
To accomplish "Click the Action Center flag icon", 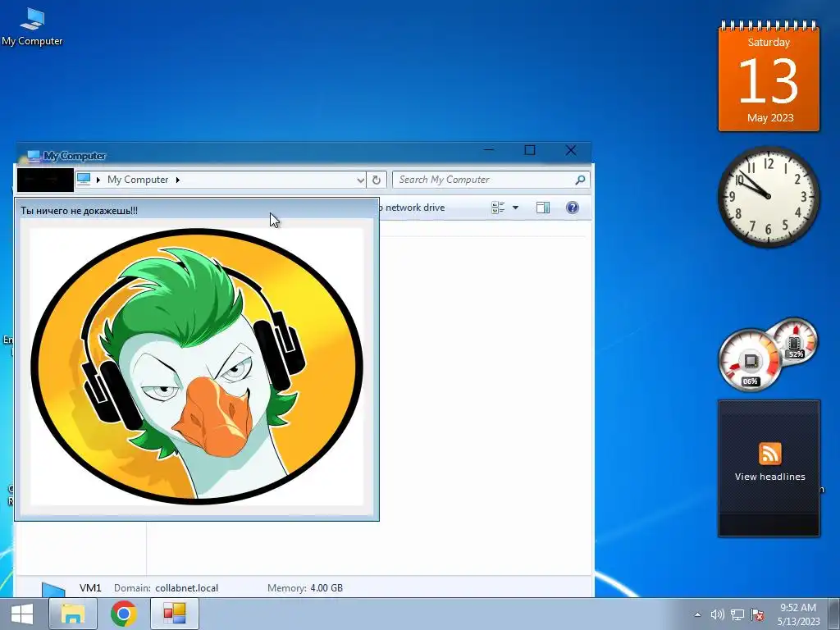I will [x=757, y=614].
